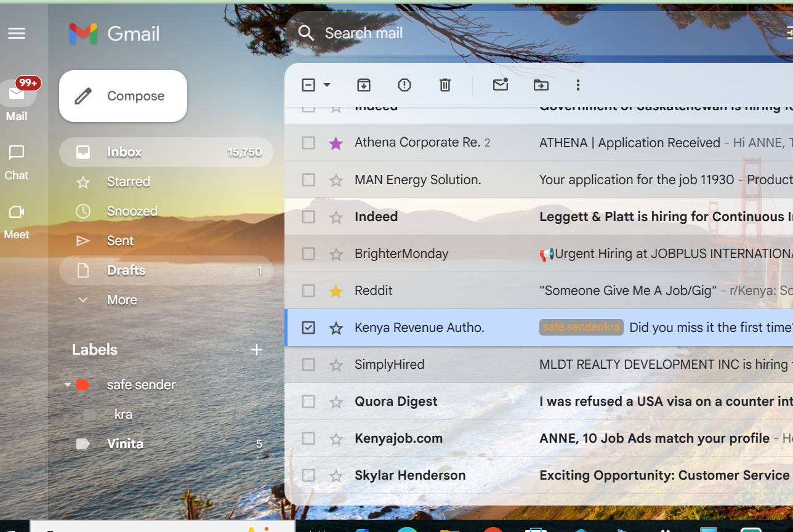The image size is (793, 532).
Task: Remove the star from Reddit email
Action: pyautogui.click(x=336, y=291)
